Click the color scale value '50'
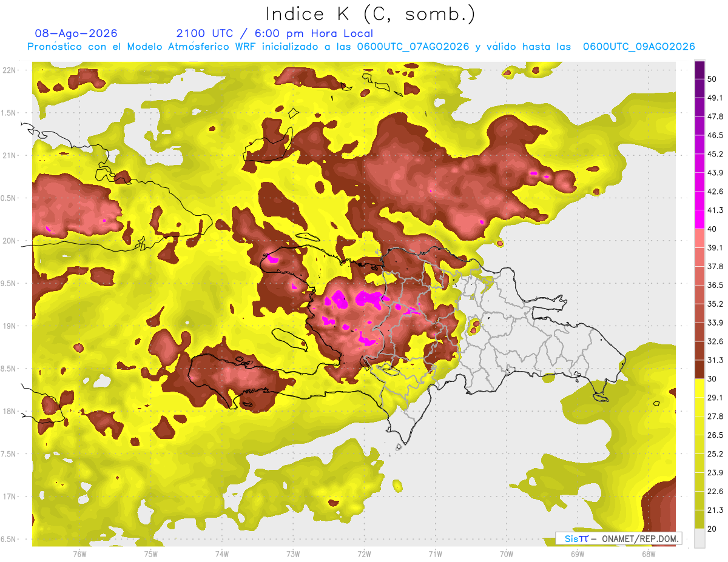The width and height of the screenshot is (728, 562). point(713,79)
